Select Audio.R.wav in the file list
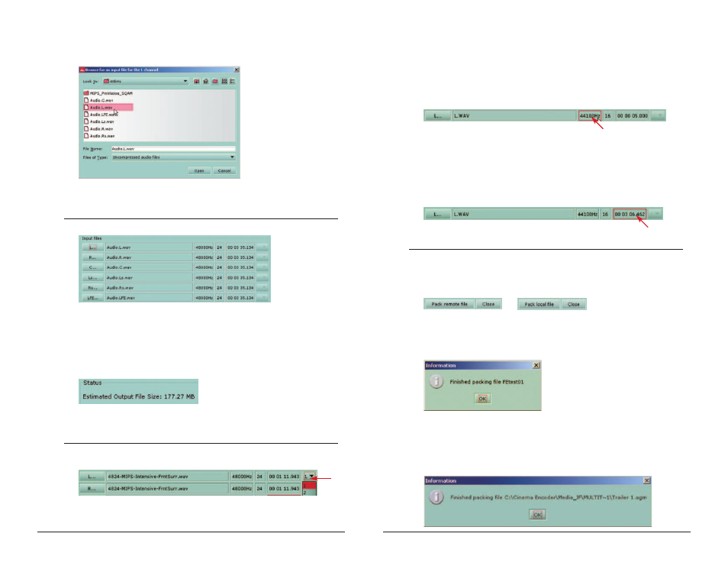 tap(98, 129)
